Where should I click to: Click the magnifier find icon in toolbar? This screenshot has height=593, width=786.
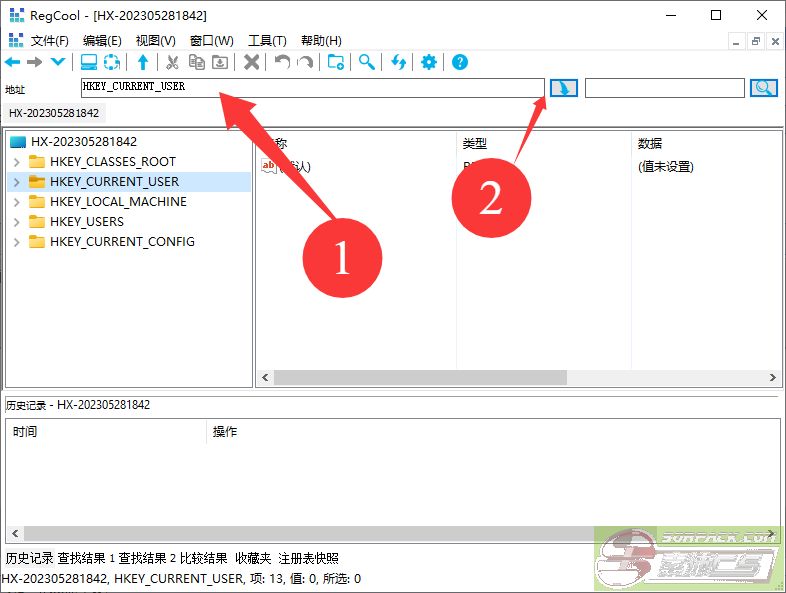(367, 62)
